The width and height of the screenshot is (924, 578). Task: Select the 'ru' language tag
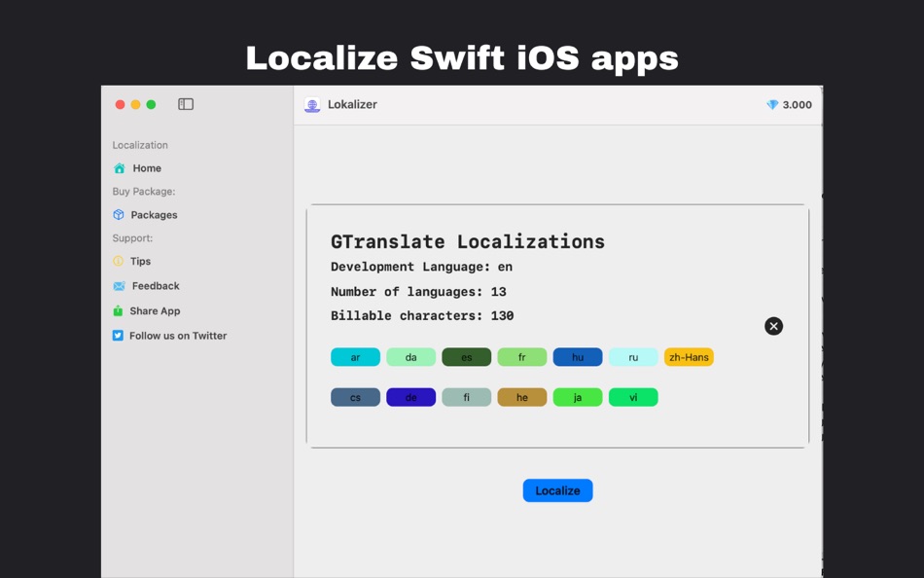point(633,357)
